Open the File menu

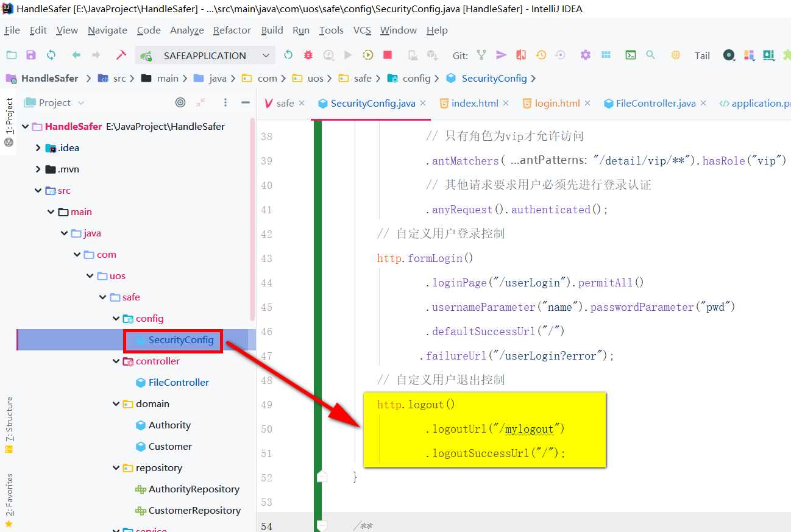pyautogui.click(x=12, y=30)
